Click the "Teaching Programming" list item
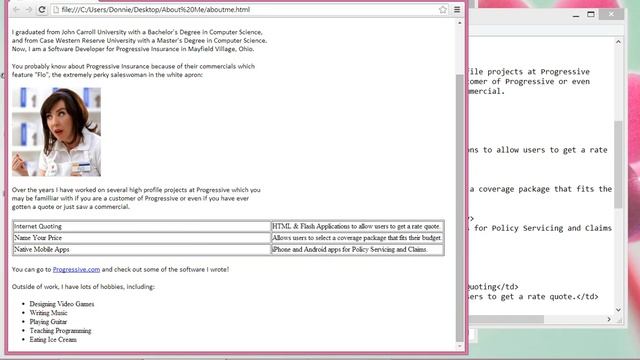This screenshot has width=640, height=360. click(x=60, y=331)
